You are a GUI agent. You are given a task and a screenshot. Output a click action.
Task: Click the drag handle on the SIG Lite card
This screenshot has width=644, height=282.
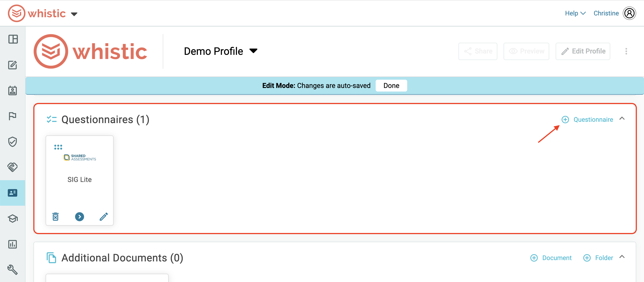pos(58,147)
